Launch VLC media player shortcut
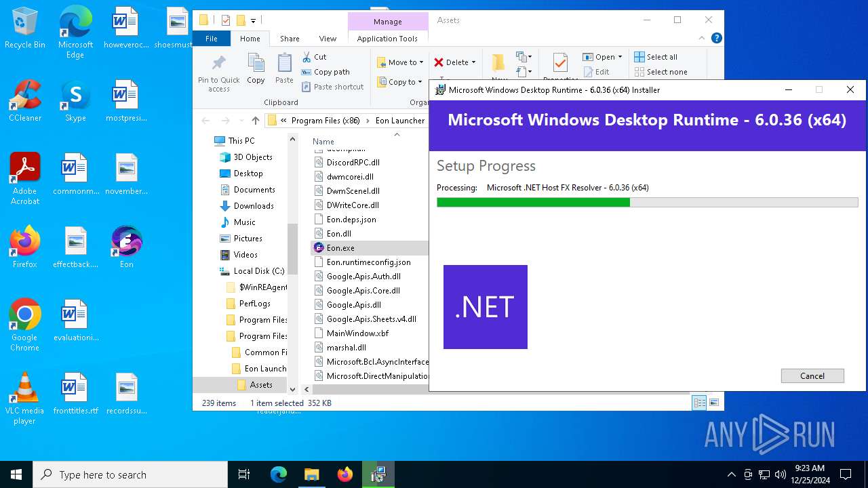Viewport: 868px width, 488px height. pyautogui.click(x=25, y=399)
